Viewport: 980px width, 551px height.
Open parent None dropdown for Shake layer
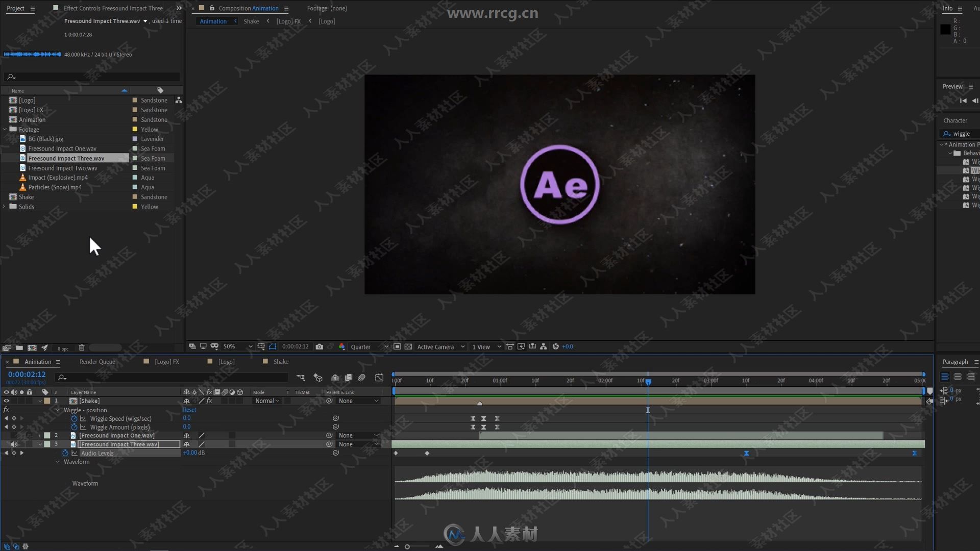pyautogui.click(x=359, y=401)
